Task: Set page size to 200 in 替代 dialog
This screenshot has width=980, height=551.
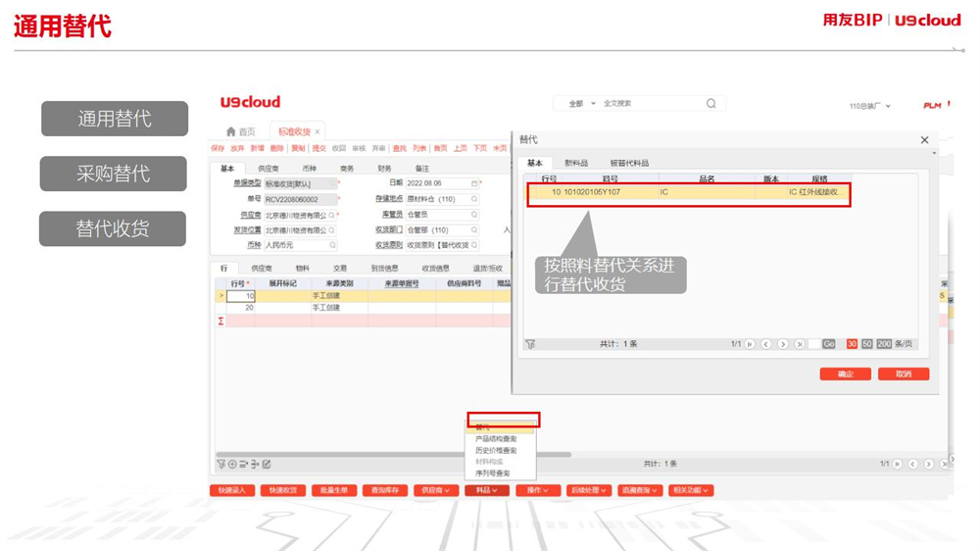Action: coord(884,344)
